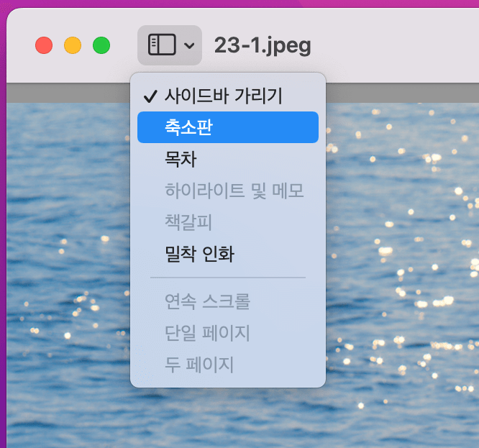Minimize window with the yellow button
Image resolution: width=479 pixels, height=448 pixels.
click(73, 45)
